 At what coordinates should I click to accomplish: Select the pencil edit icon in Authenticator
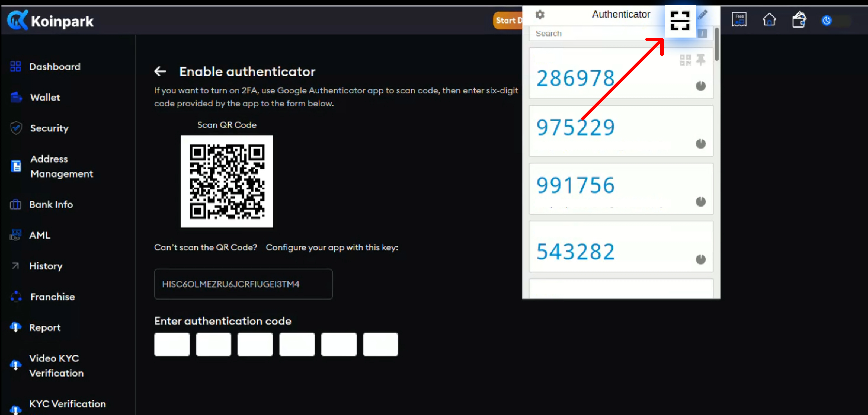[x=703, y=14]
